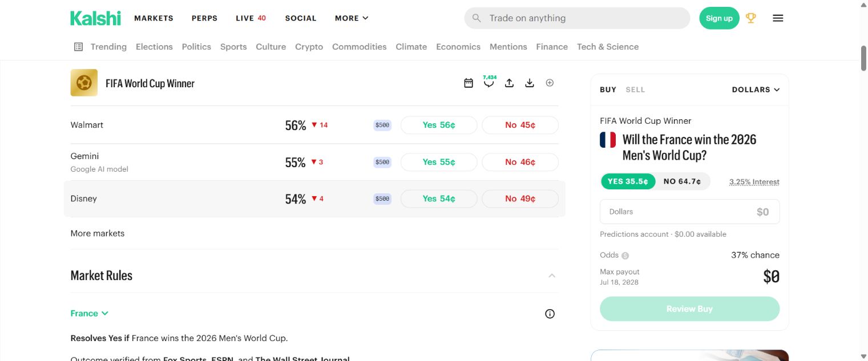Open the SOCIAL menu item
868x361 pixels.
(301, 18)
